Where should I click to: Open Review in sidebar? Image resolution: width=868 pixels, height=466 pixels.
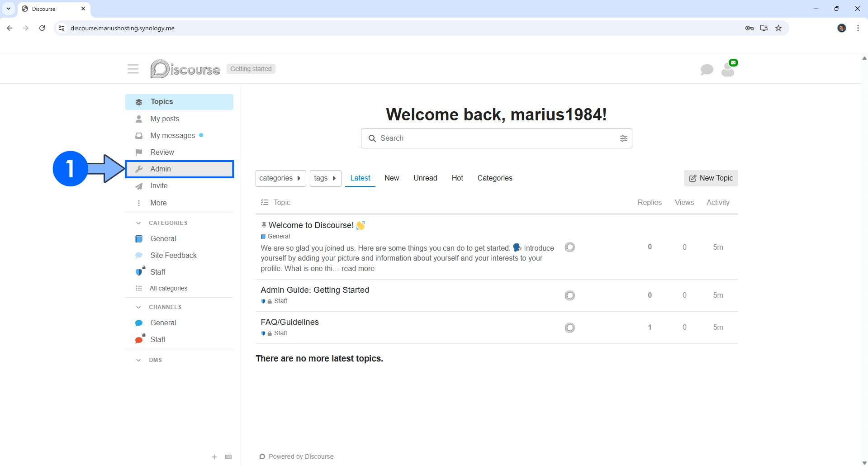pyautogui.click(x=179, y=152)
